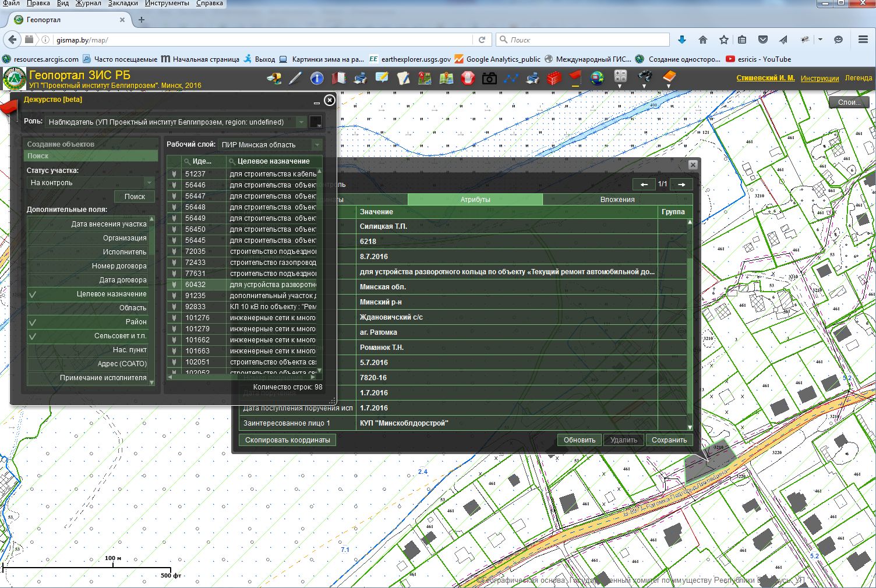Viewport: 876px width, 588px height.
Task: Open the camera snapshot tool
Action: (489, 78)
